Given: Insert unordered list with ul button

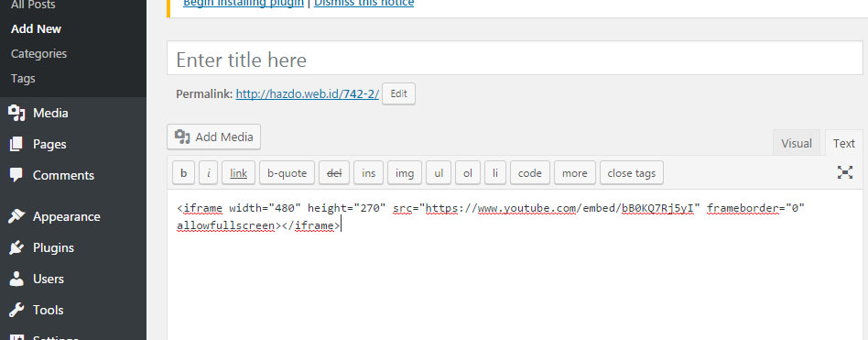Looking at the screenshot, I should [439, 173].
